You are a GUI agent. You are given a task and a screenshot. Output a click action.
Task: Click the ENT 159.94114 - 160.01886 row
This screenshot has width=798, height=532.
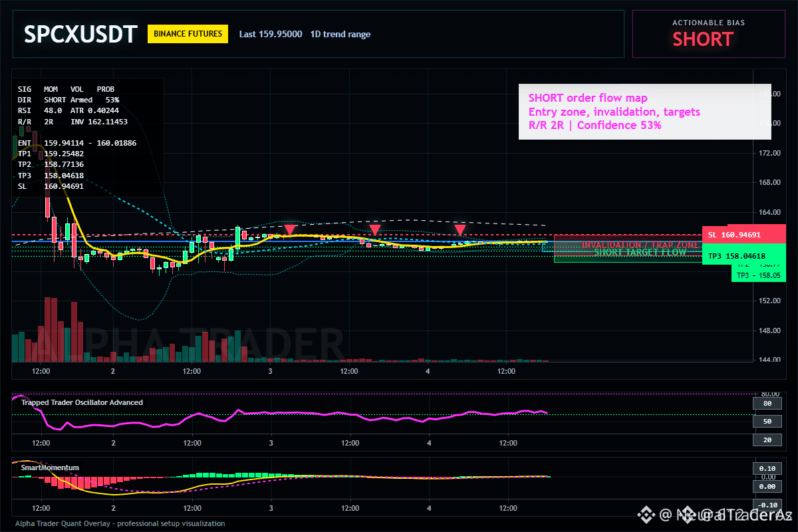pos(77,142)
